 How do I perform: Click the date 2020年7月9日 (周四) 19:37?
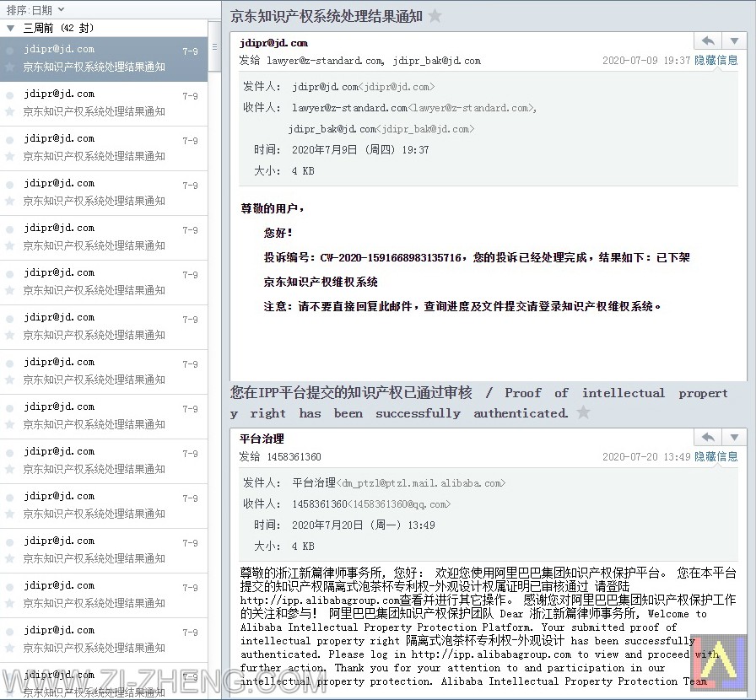360,150
